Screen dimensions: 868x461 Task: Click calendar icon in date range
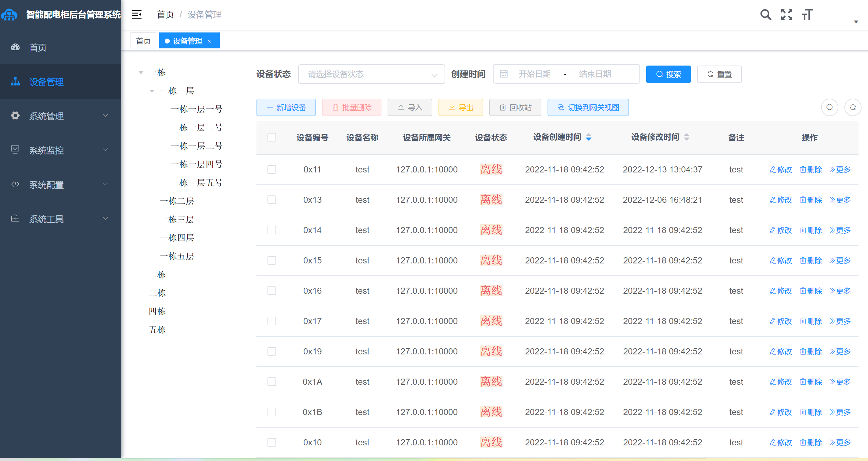[x=503, y=74]
